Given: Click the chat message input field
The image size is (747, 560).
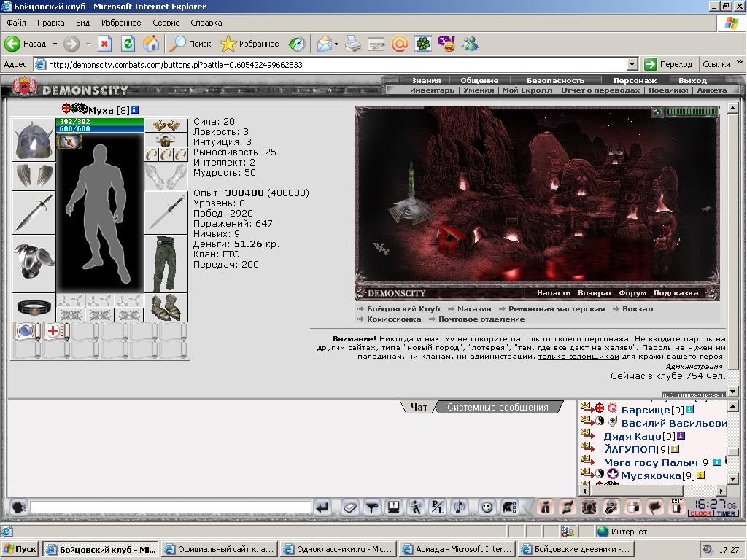Looking at the screenshot, I should click(x=170, y=507).
